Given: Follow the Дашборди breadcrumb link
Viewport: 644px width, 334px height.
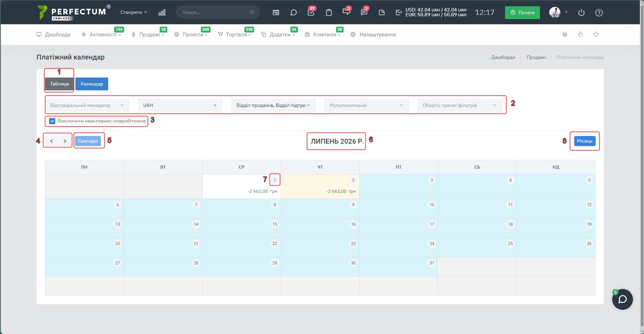Looking at the screenshot, I should (503, 57).
